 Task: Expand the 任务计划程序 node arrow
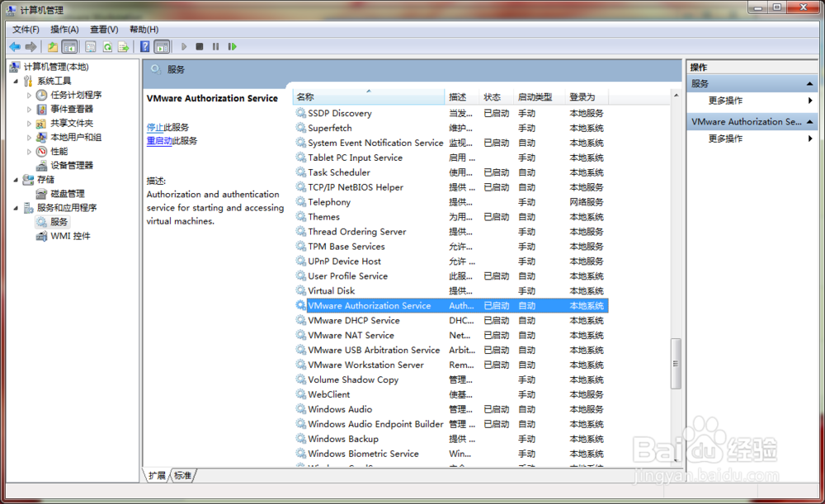[29, 95]
